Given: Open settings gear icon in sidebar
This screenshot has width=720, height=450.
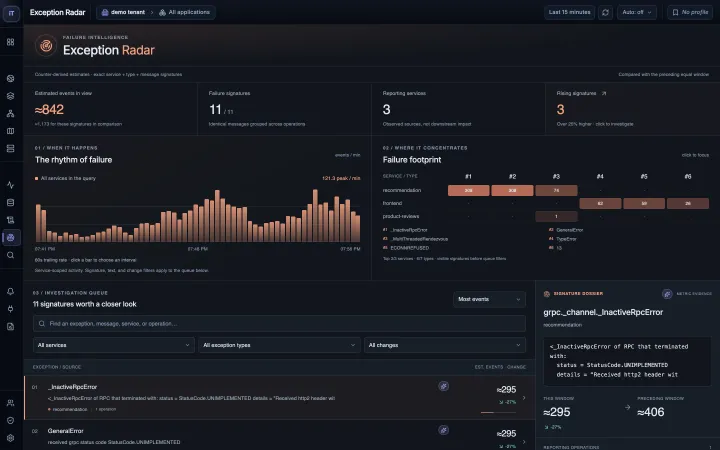Looking at the screenshot, I should pos(11,438).
